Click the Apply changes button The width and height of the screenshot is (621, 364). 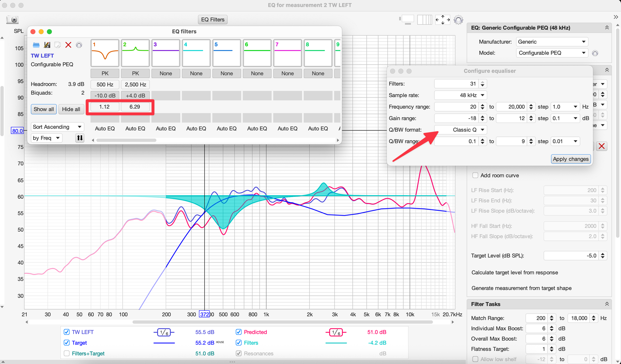click(x=570, y=159)
